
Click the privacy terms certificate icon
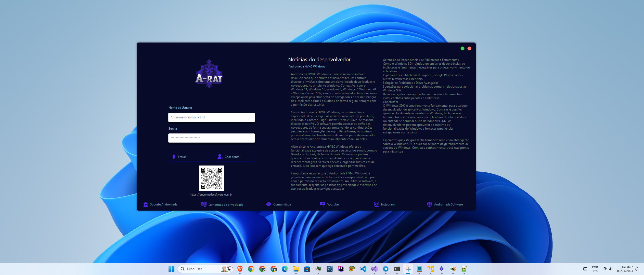pos(204,204)
